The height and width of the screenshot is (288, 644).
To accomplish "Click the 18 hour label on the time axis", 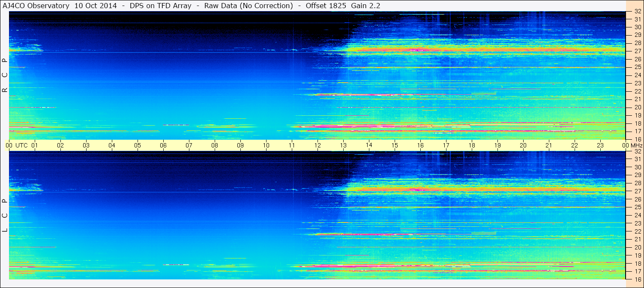I will 472,145.
